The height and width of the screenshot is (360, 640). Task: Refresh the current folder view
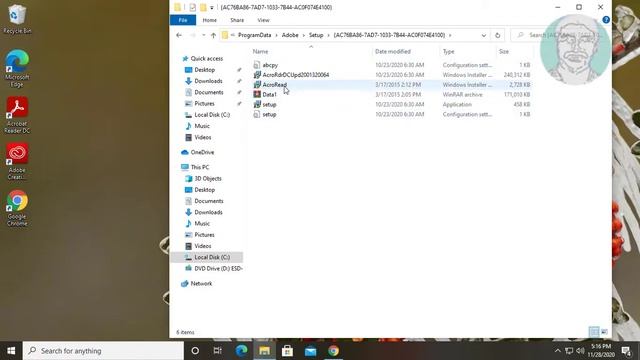[x=498, y=36]
